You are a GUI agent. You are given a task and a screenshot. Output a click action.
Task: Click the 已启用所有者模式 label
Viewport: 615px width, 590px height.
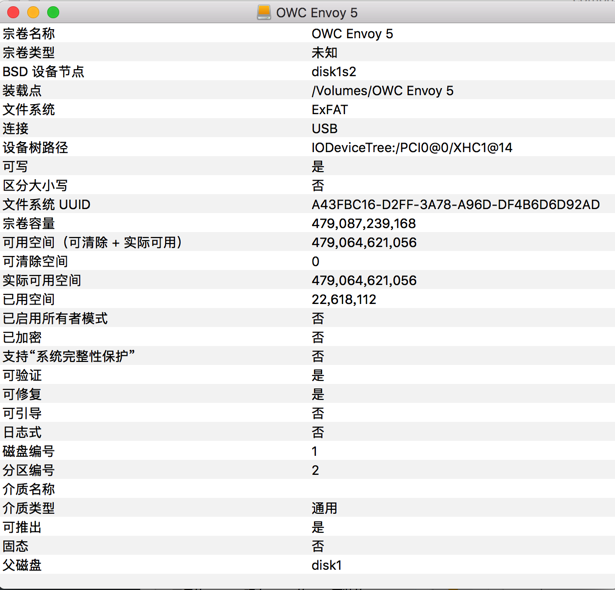(x=55, y=318)
